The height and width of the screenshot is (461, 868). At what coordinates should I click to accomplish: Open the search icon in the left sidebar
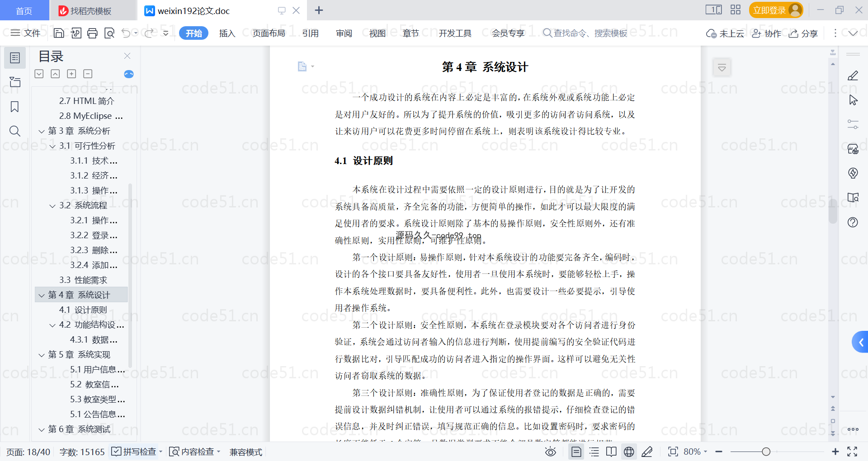pyautogui.click(x=15, y=131)
